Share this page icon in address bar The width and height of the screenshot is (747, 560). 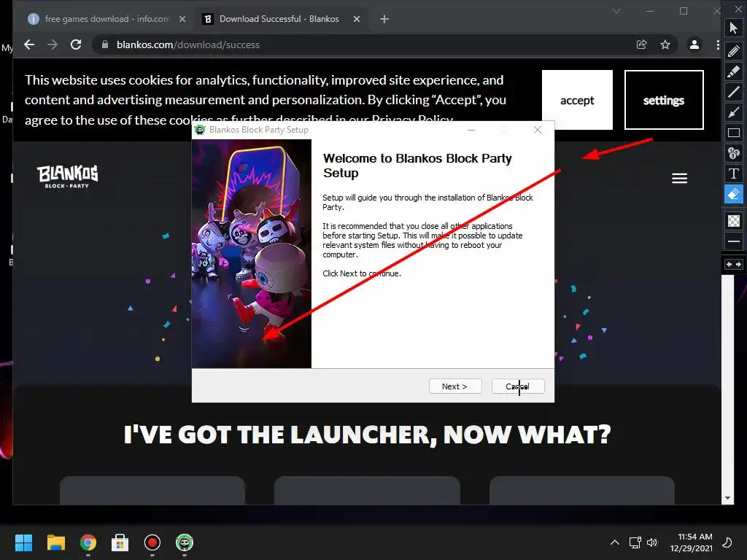tap(642, 44)
